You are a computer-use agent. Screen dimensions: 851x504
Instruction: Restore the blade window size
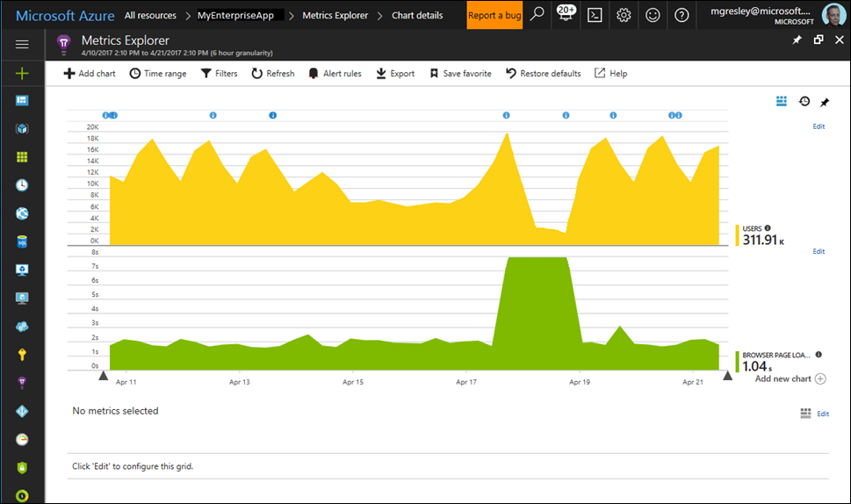pos(819,40)
